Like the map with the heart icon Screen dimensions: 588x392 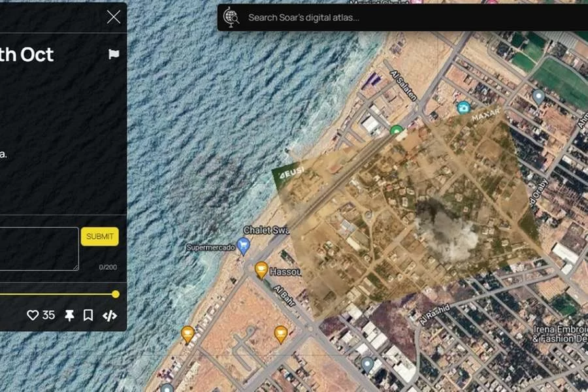pos(33,316)
